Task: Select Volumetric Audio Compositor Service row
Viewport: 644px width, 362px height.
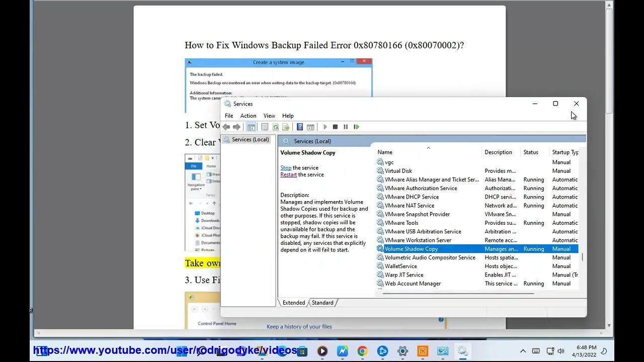Action: click(x=477, y=257)
